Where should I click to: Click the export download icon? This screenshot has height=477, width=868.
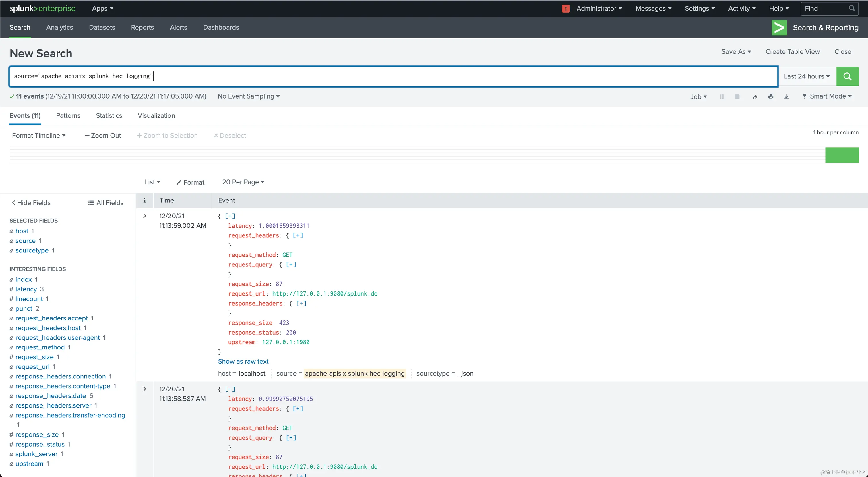[786, 97]
